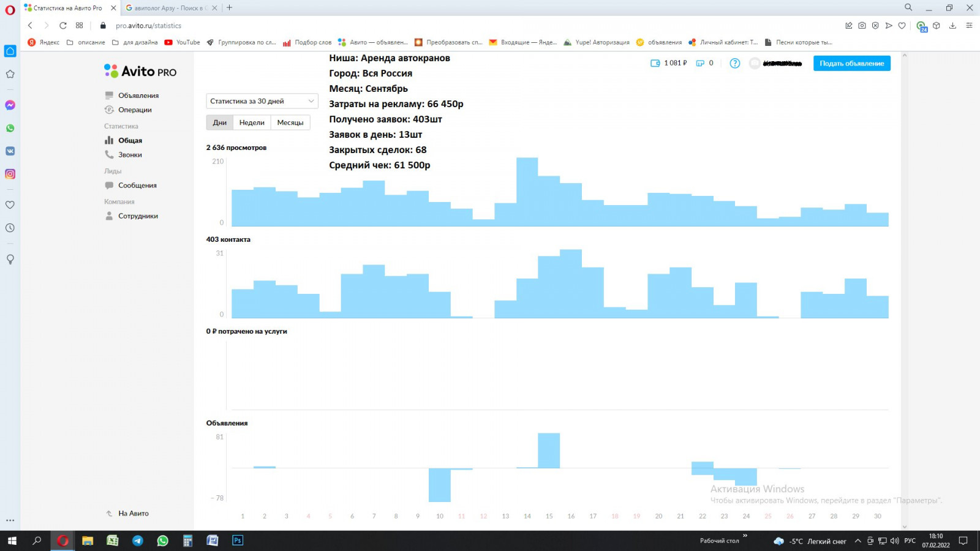Open Instagram in the Opera sidebar

click(10, 174)
